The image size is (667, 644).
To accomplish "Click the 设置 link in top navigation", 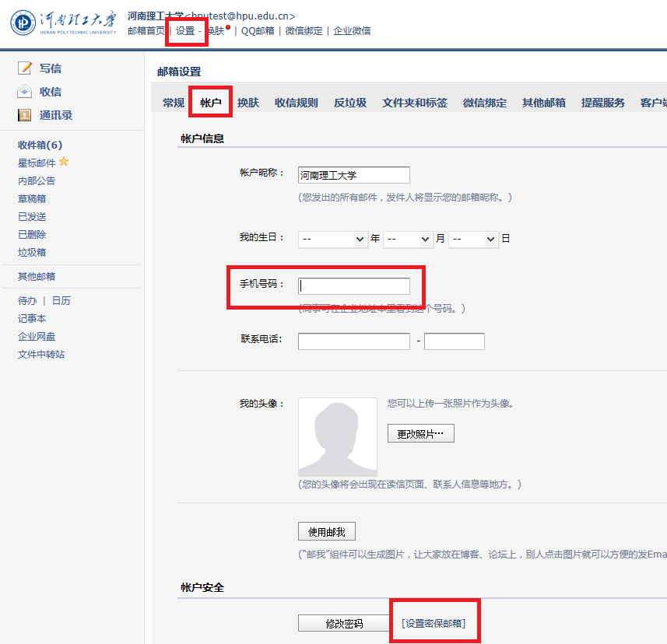I will [x=185, y=31].
